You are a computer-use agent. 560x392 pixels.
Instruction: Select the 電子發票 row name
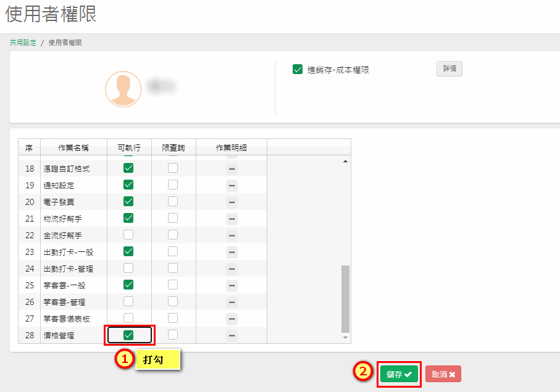tap(59, 202)
